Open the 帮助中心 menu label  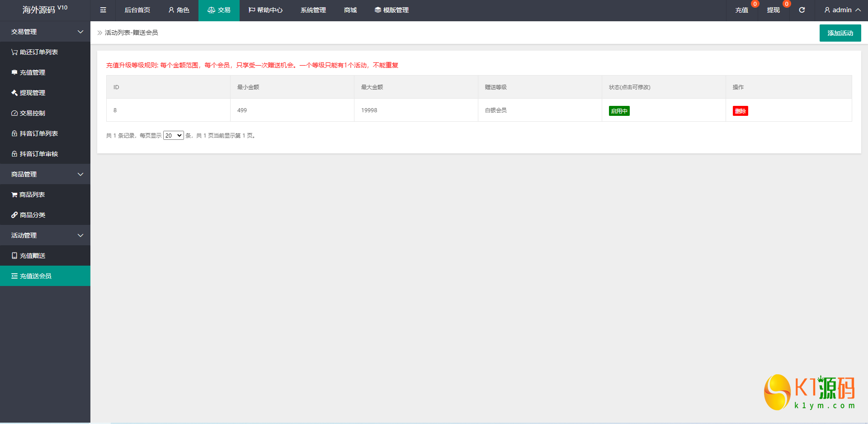click(270, 10)
